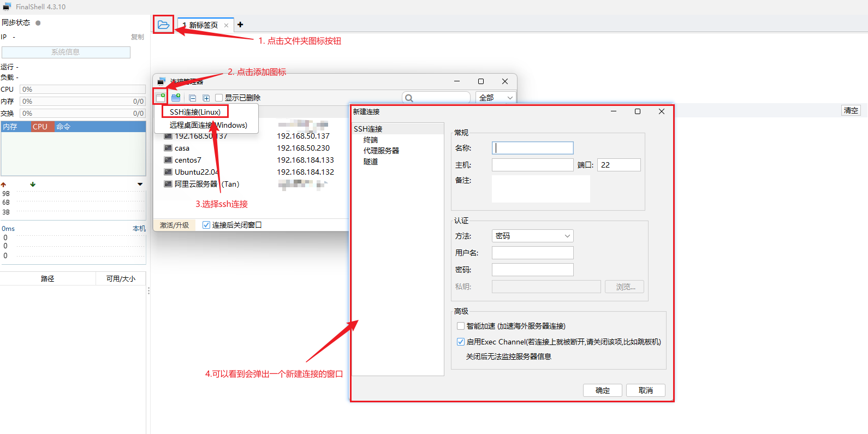Select the Ubuntu22.04 connection row
868x434 pixels.
pos(251,172)
